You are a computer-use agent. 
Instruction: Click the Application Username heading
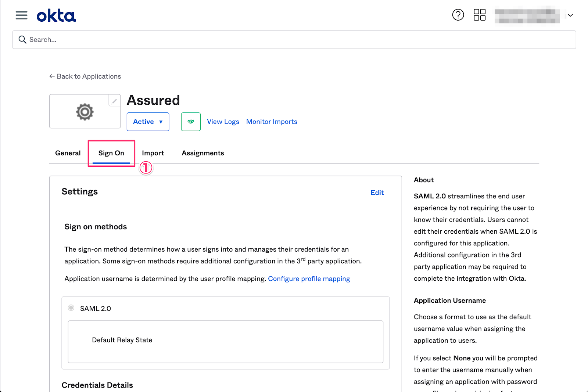(450, 301)
